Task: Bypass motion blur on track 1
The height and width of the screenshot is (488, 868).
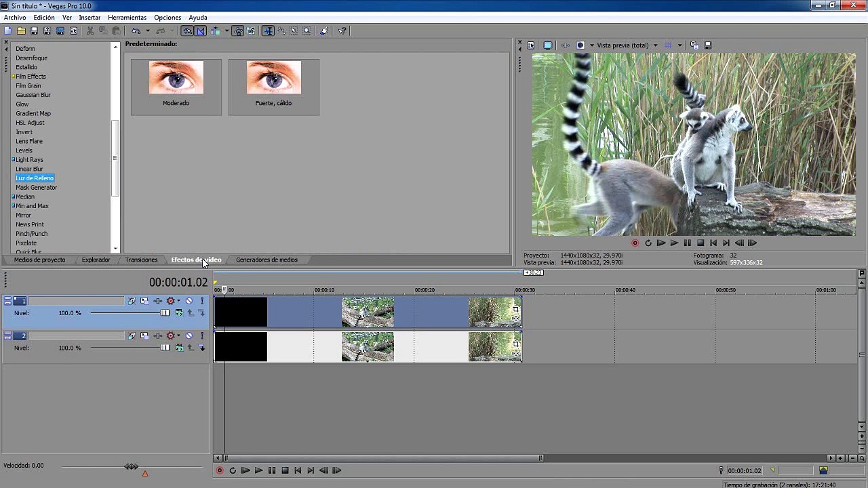Action: 132,301
